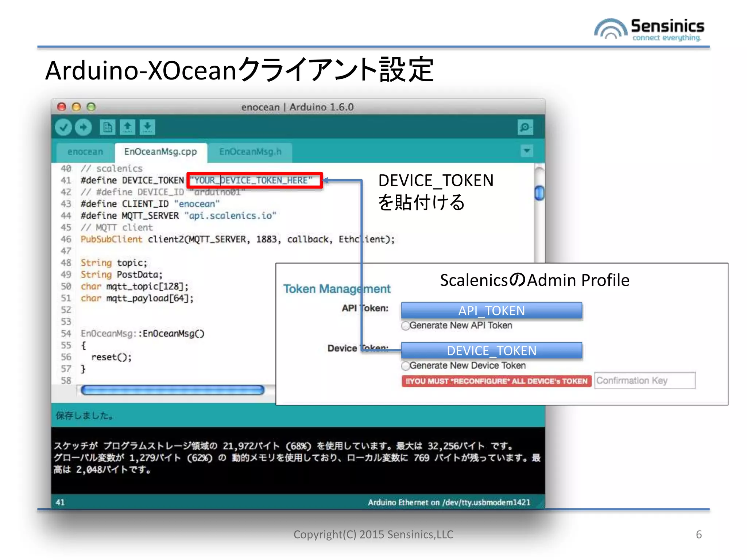Click the reset(); statement on line 56
The height and width of the screenshot is (560, 747).
(x=111, y=357)
